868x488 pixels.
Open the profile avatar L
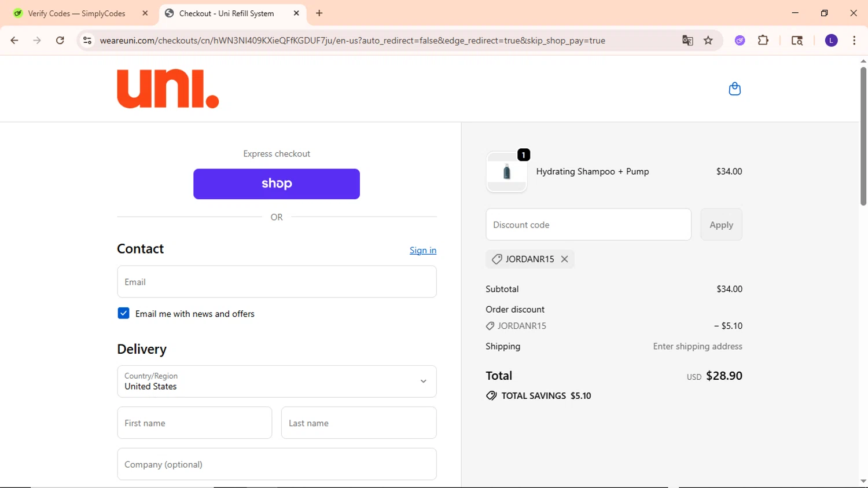coord(832,41)
